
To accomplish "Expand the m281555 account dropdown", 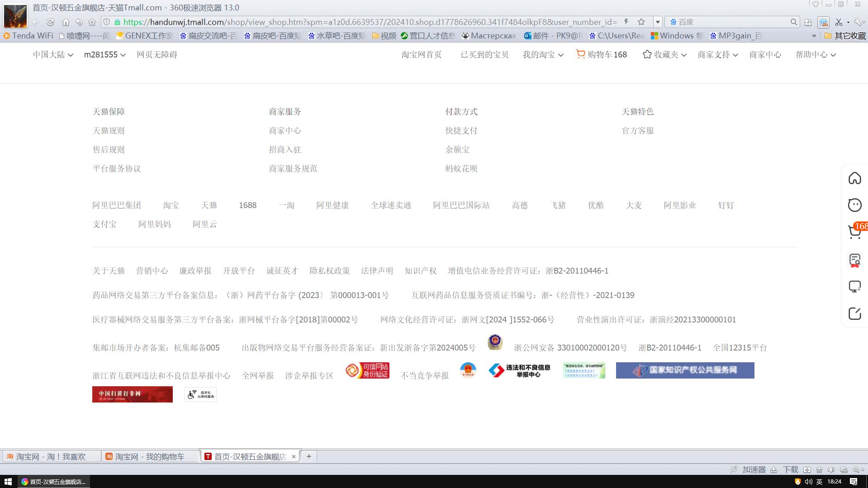I will pyautogui.click(x=105, y=55).
